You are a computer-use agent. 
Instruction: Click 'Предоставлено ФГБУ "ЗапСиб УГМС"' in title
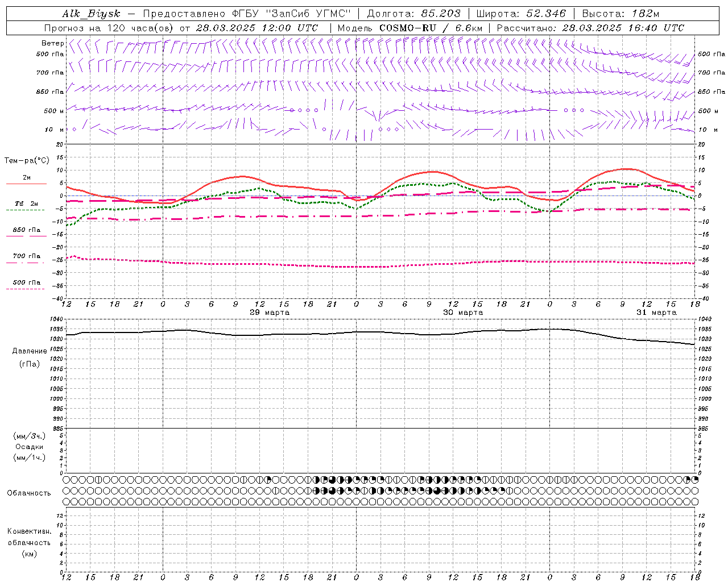point(247,14)
